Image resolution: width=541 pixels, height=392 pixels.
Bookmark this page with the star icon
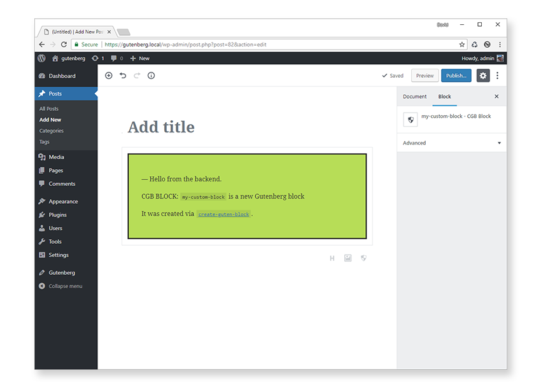pyautogui.click(x=462, y=45)
